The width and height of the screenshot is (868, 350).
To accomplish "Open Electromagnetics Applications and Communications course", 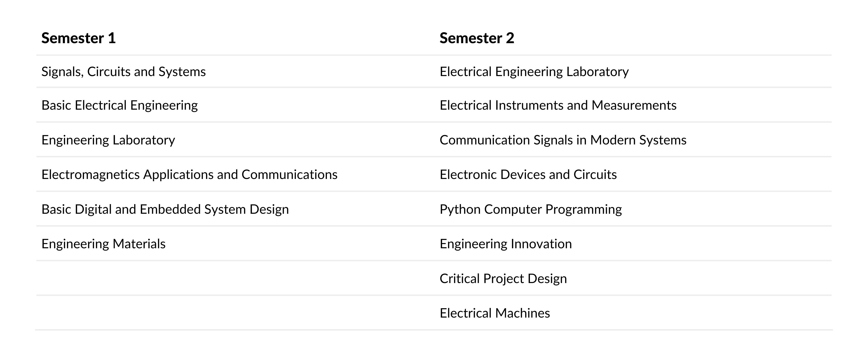I will (x=189, y=175).
